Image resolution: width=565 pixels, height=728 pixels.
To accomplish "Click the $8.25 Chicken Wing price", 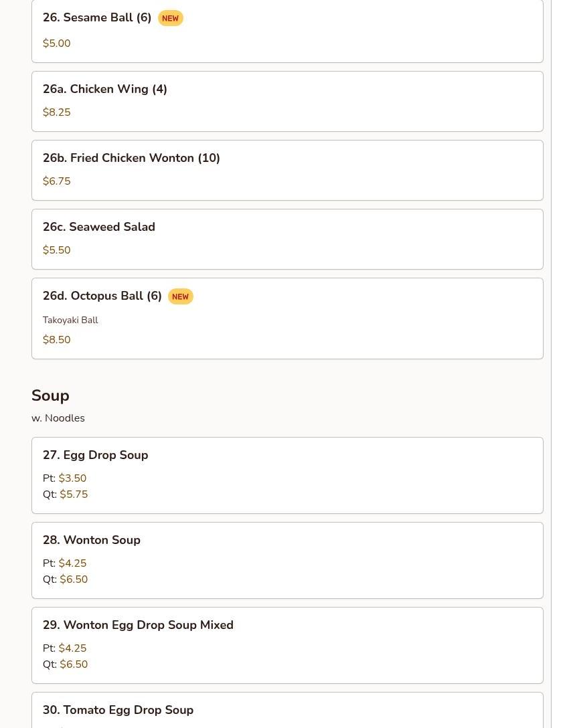I will 57,112.
